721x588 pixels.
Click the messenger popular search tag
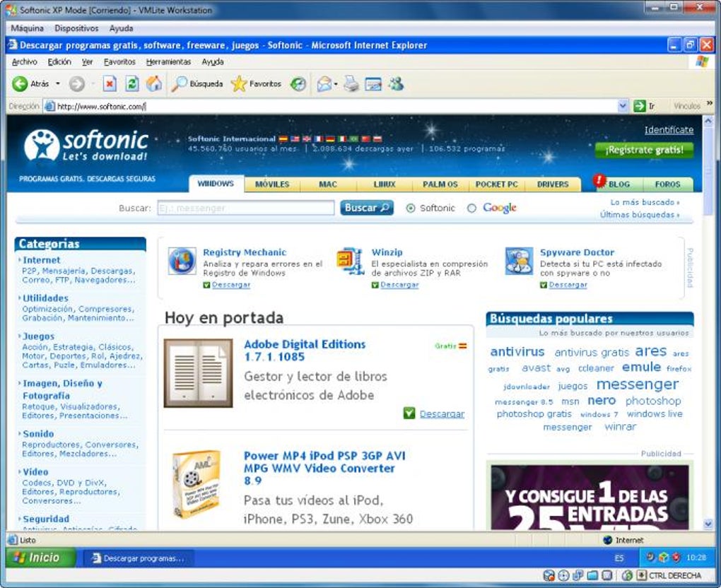tap(638, 384)
